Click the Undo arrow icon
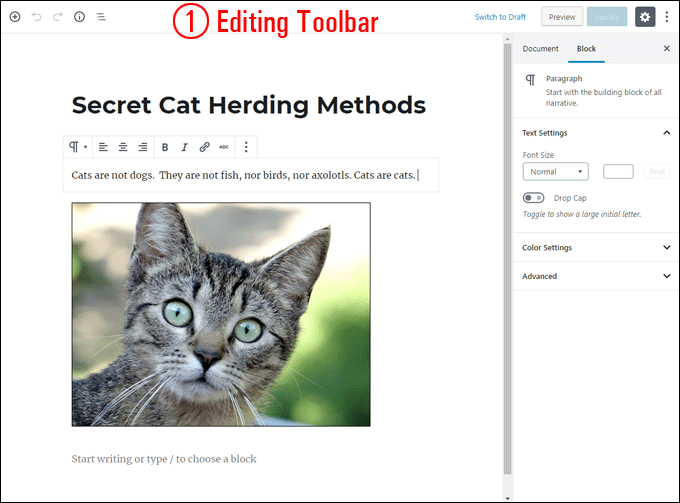680x503 pixels. 36,17
